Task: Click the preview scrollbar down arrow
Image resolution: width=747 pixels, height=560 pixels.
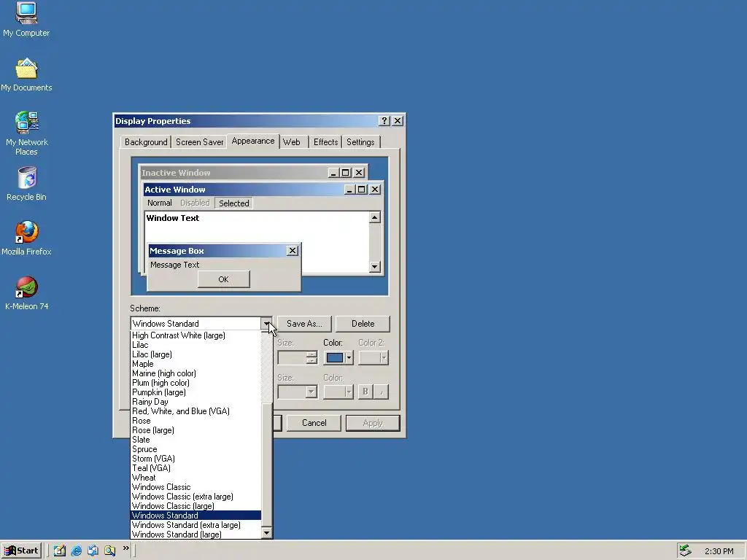Action: [x=375, y=267]
